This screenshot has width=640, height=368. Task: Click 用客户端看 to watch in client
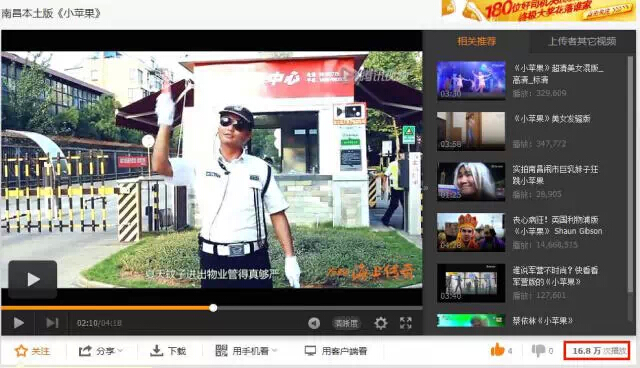[336, 351]
